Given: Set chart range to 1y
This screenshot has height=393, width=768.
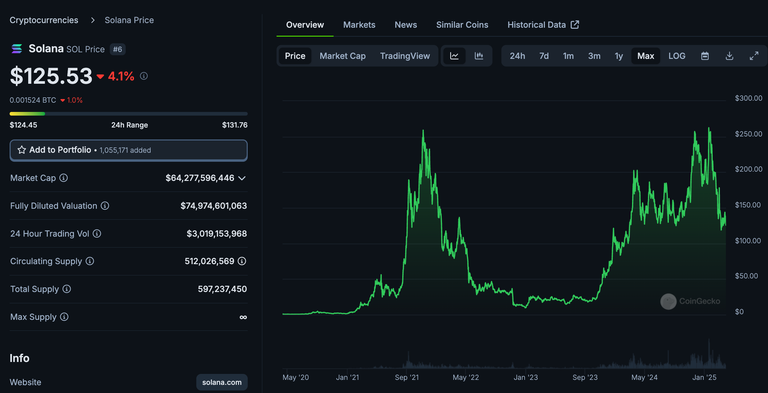Looking at the screenshot, I should [x=619, y=56].
